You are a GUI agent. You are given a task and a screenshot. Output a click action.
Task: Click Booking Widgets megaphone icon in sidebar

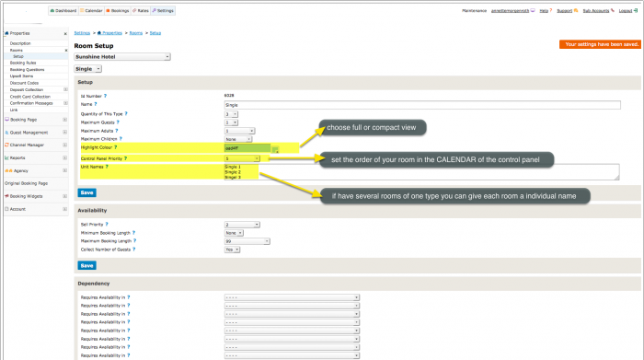6,196
